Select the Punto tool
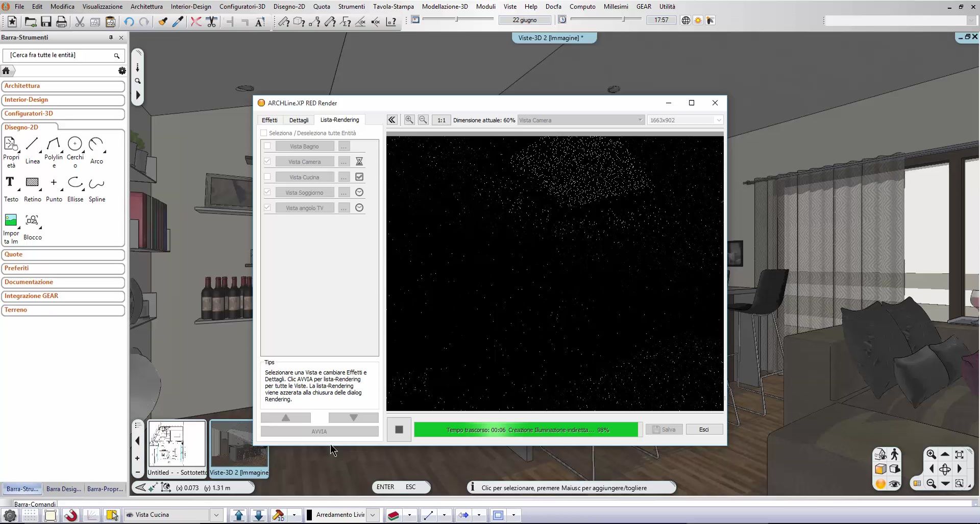 click(54, 189)
